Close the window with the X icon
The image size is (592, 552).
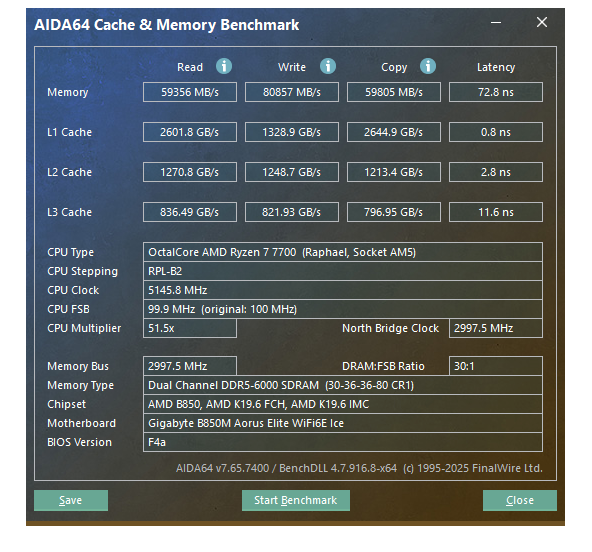542,22
